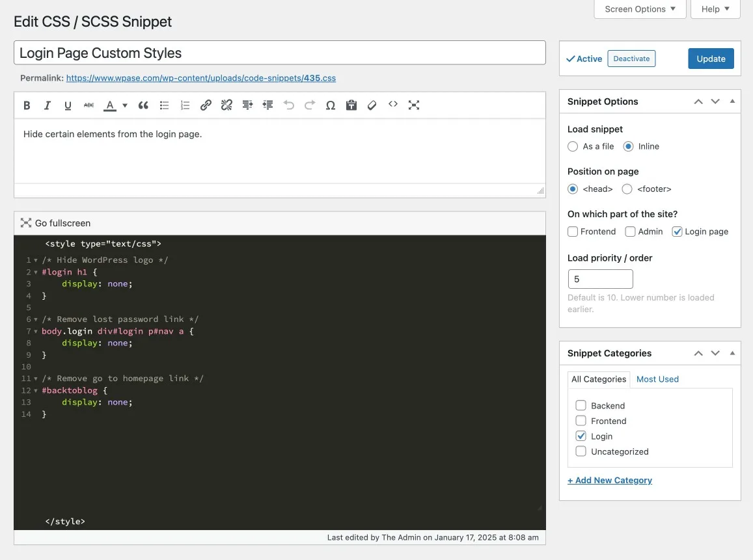Toggle bold formatting in description editor
753x560 pixels.
(x=27, y=105)
